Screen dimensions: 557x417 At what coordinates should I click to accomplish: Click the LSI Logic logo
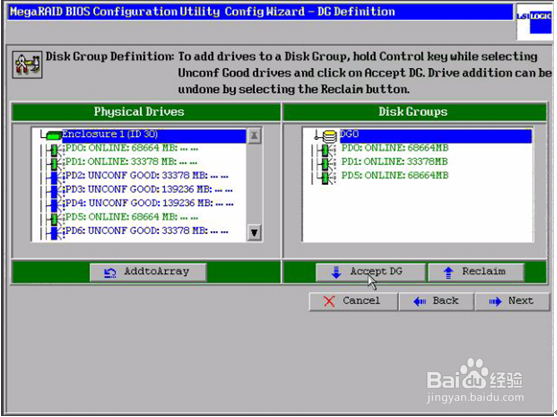coord(535,22)
